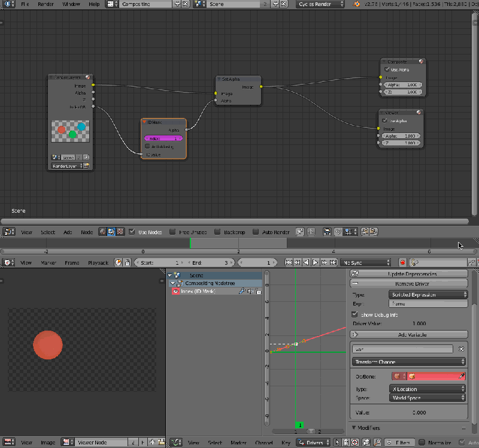Image resolution: width=479 pixels, height=448 pixels.
Task: Toggle the preview range lock icon
Action: [x=128, y=262]
